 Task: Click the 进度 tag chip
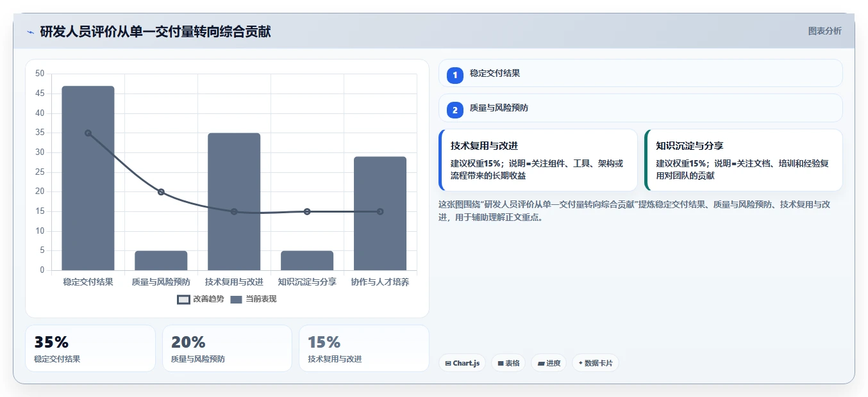click(x=549, y=363)
